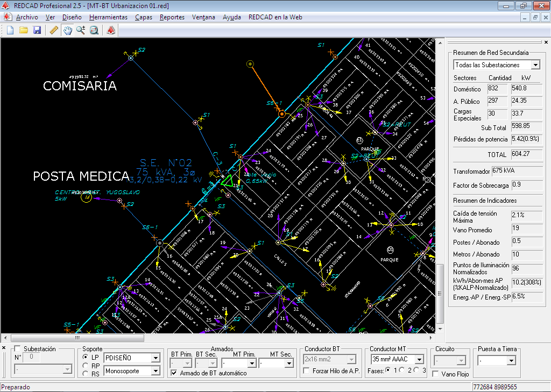Click the horizontal scrollbar thumb

click(x=77, y=338)
